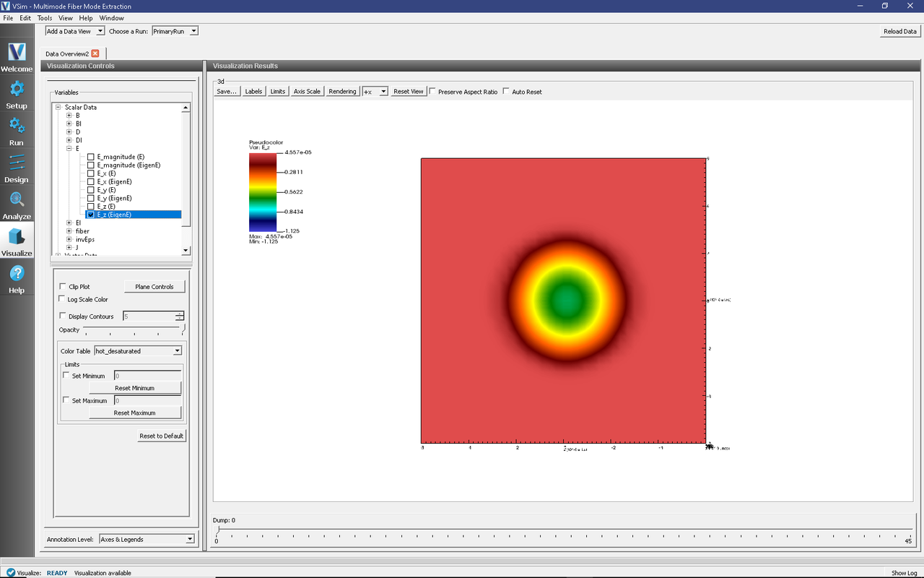Click the Reload Data button
Viewport: 924px width, 578px height.
coord(899,31)
